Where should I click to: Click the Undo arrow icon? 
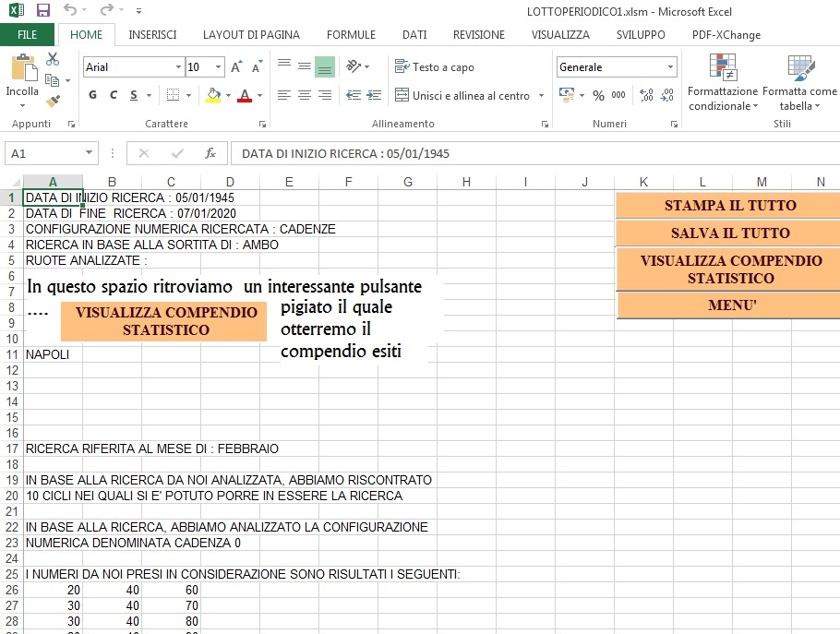point(69,9)
